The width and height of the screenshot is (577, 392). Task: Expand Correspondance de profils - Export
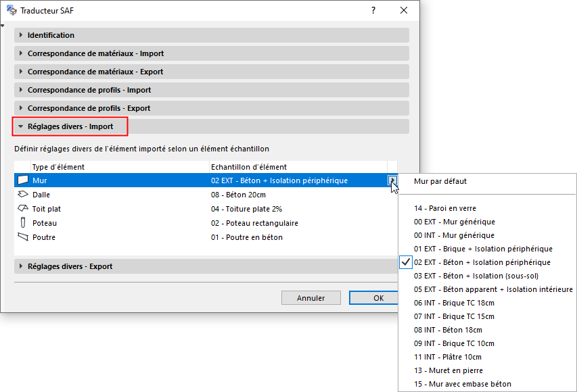coord(212,108)
